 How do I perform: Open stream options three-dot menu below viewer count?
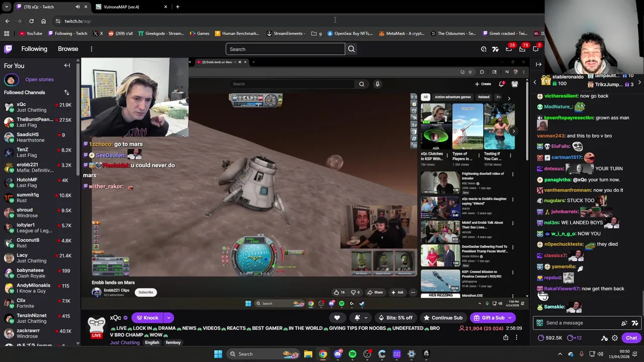pos(517,337)
